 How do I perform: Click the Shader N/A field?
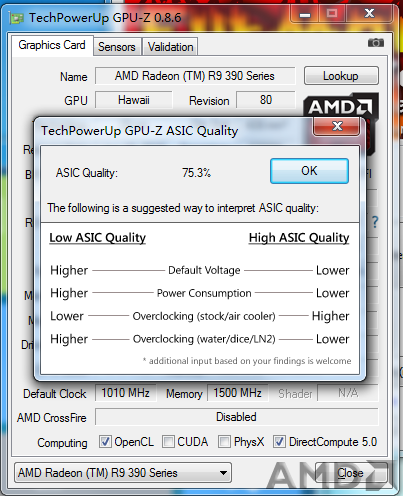tap(348, 393)
